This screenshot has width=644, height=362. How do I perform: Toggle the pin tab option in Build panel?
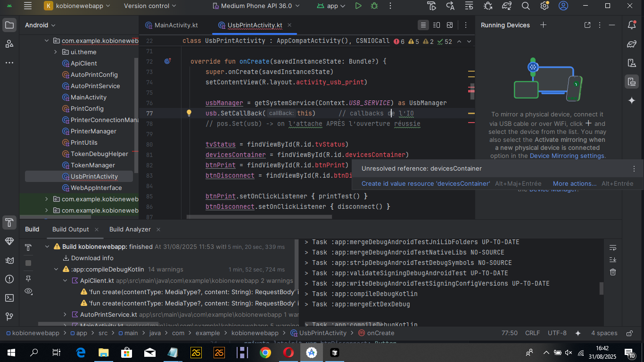[28, 279]
